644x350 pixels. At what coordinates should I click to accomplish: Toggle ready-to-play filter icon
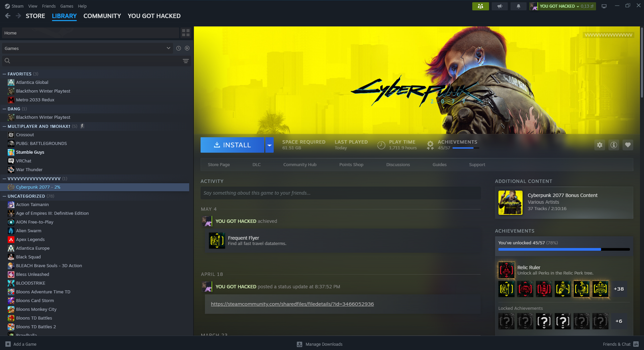pos(187,48)
